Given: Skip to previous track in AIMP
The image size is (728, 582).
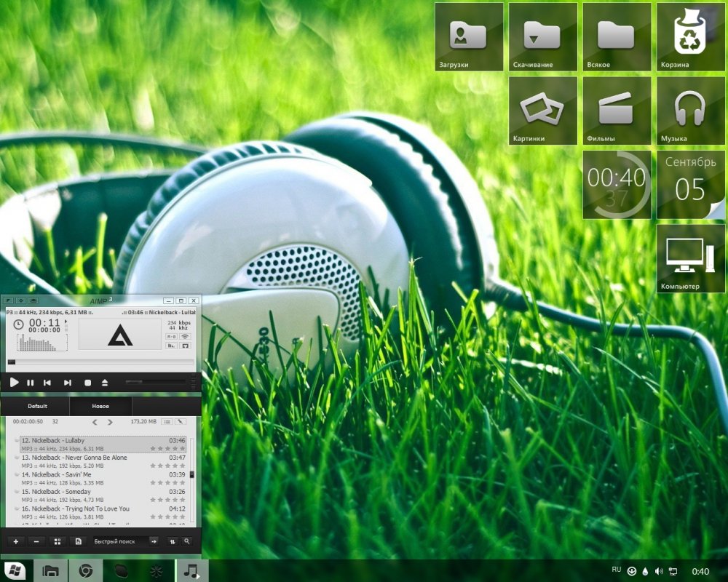Looking at the screenshot, I should point(47,383).
